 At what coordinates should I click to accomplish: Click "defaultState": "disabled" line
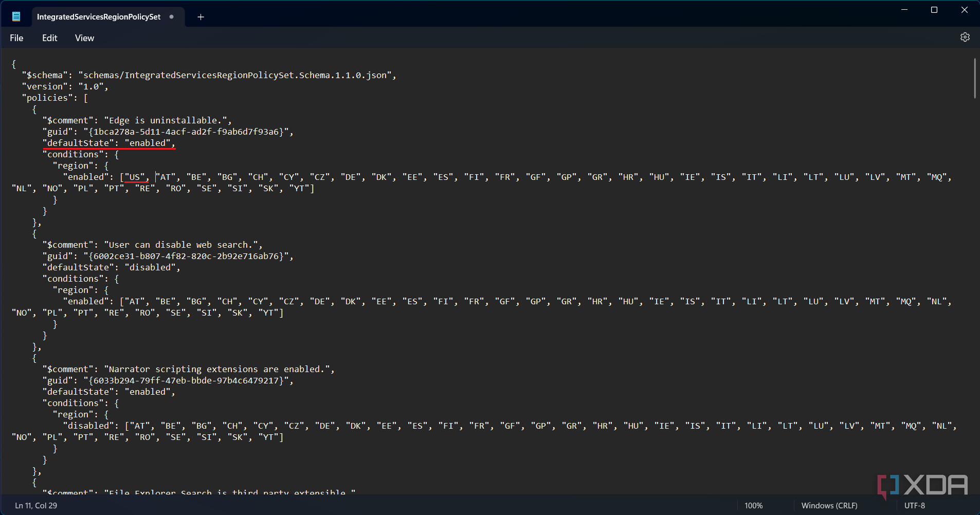(112, 267)
